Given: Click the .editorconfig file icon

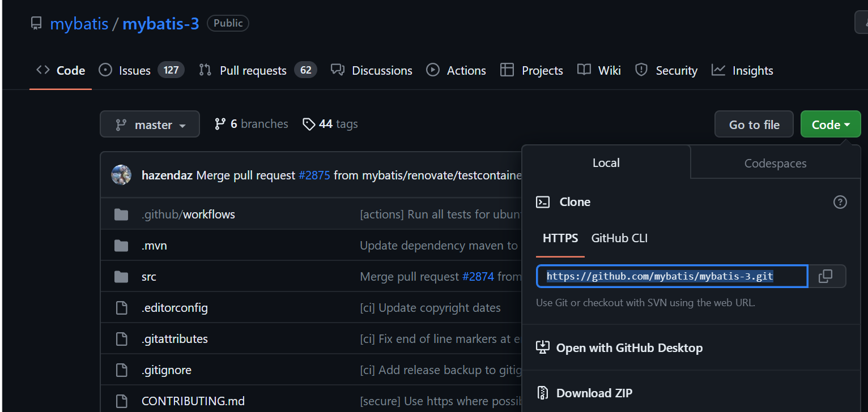Looking at the screenshot, I should pyautogui.click(x=121, y=308).
